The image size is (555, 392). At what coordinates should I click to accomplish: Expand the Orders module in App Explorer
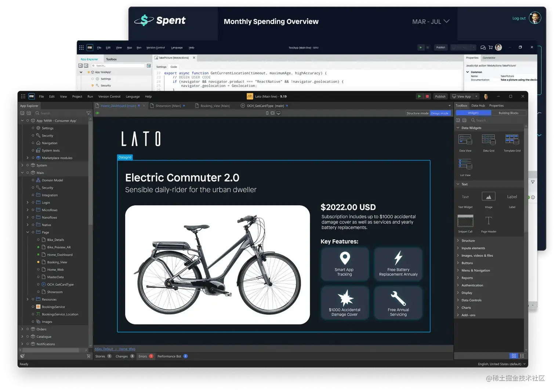tap(22, 329)
